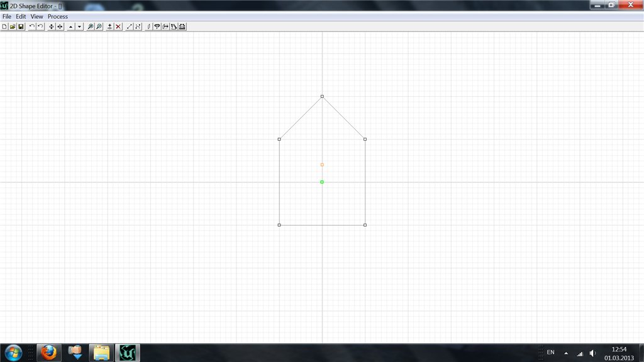Open a shape file using the folder icon
The width and height of the screenshot is (644, 362).
click(13, 26)
